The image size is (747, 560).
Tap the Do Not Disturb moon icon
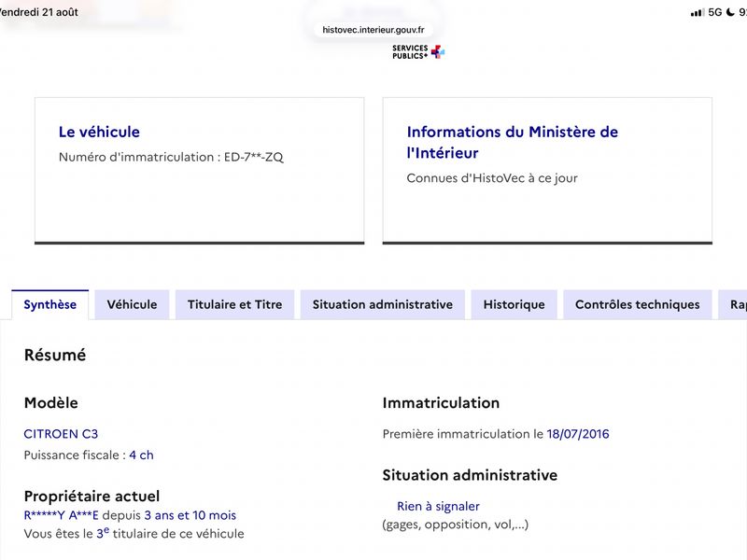[x=730, y=12]
